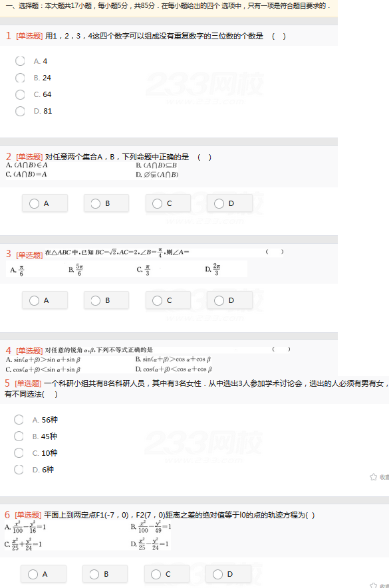Click the 单选题 label of question 4

click(29, 351)
